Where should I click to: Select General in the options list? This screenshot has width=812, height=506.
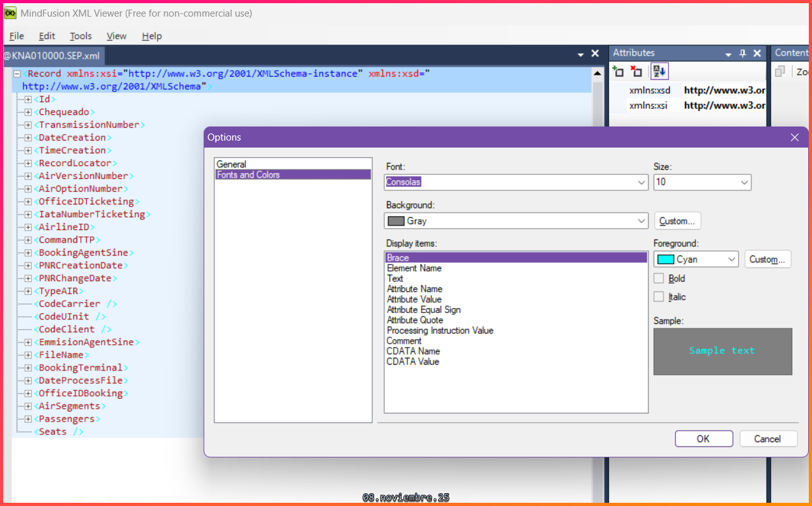(231, 164)
